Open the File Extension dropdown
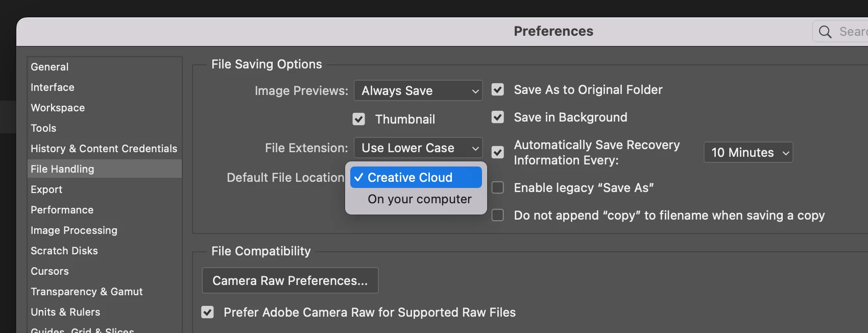 click(418, 148)
